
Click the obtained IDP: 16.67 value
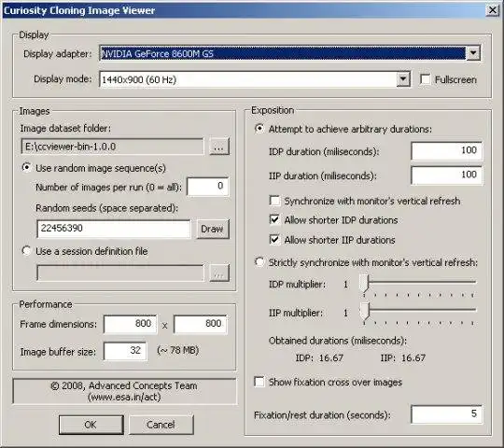(x=319, y=358)
